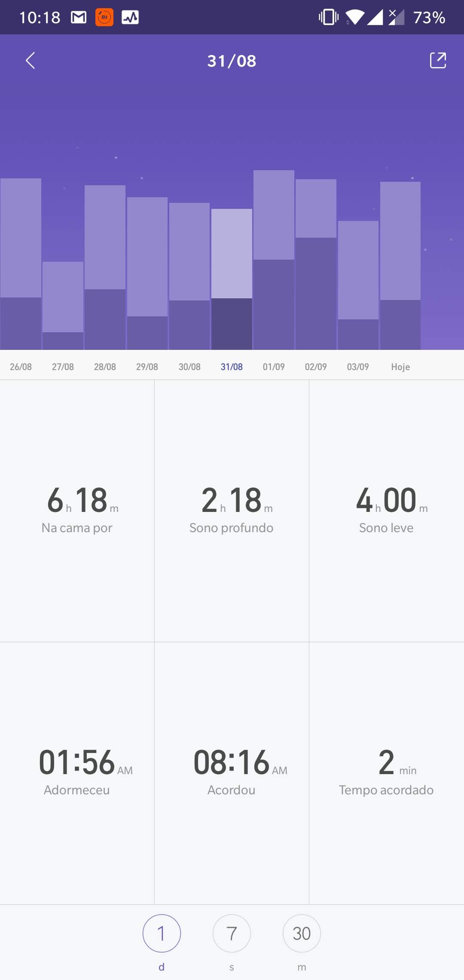Switch to the 30 month view
The image size is (464, 980).
[x=302, y=933]
